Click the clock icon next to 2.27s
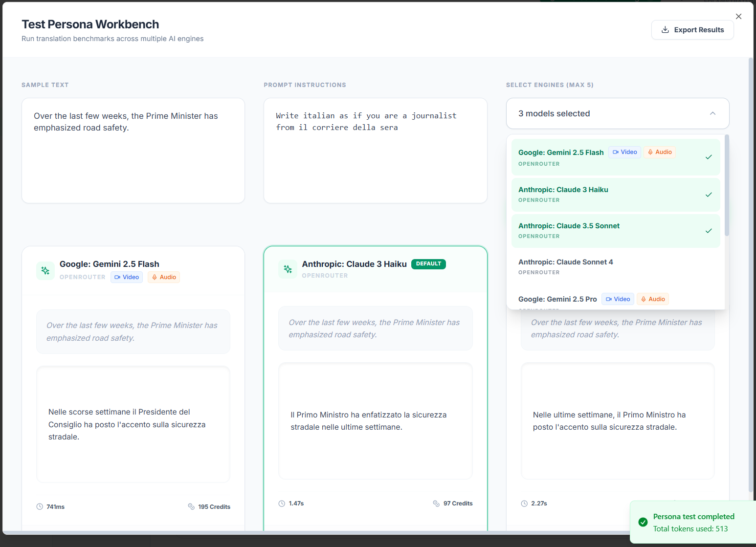The width and height of the screenshot is (756, 547). pyautogui.click(x=525, y=503)
